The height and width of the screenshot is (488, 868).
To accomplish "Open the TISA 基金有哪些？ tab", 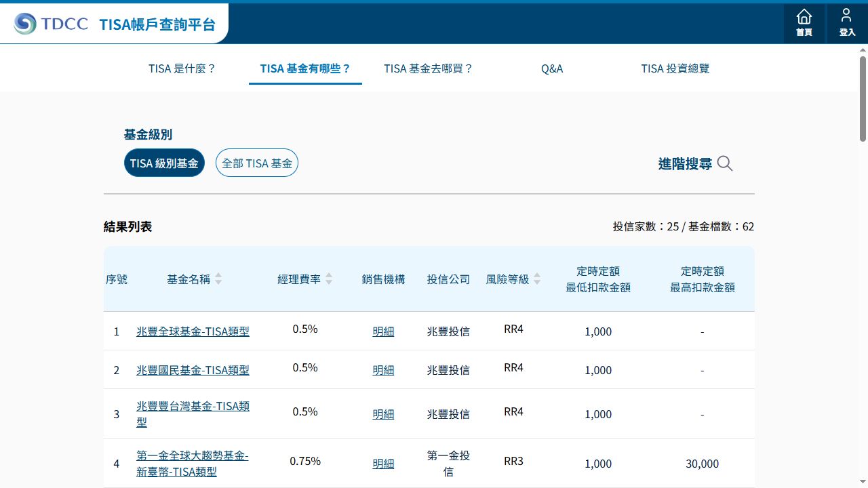I will (x=305, y=68).
